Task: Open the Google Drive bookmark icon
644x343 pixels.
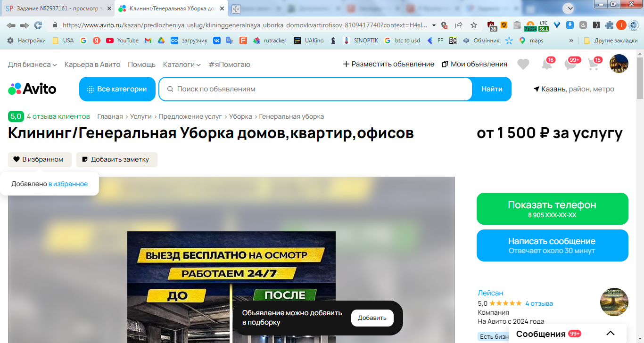Action: (161, 41)
